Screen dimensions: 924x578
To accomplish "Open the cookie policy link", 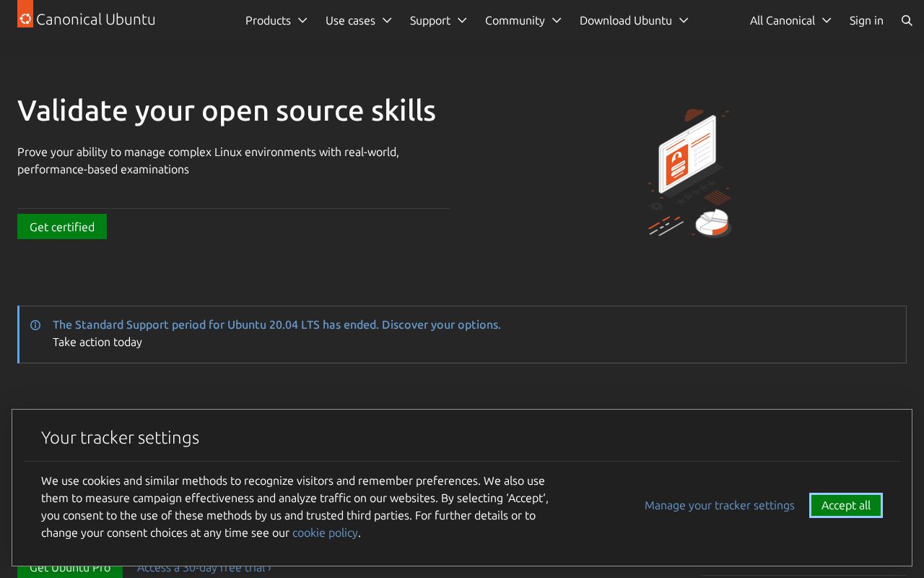I will point(325,532).
